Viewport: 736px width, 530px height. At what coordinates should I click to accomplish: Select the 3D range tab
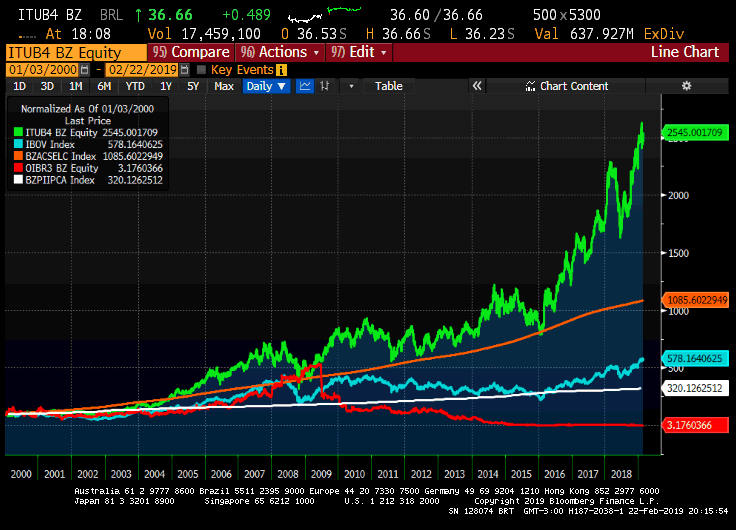tap(47, 86)
